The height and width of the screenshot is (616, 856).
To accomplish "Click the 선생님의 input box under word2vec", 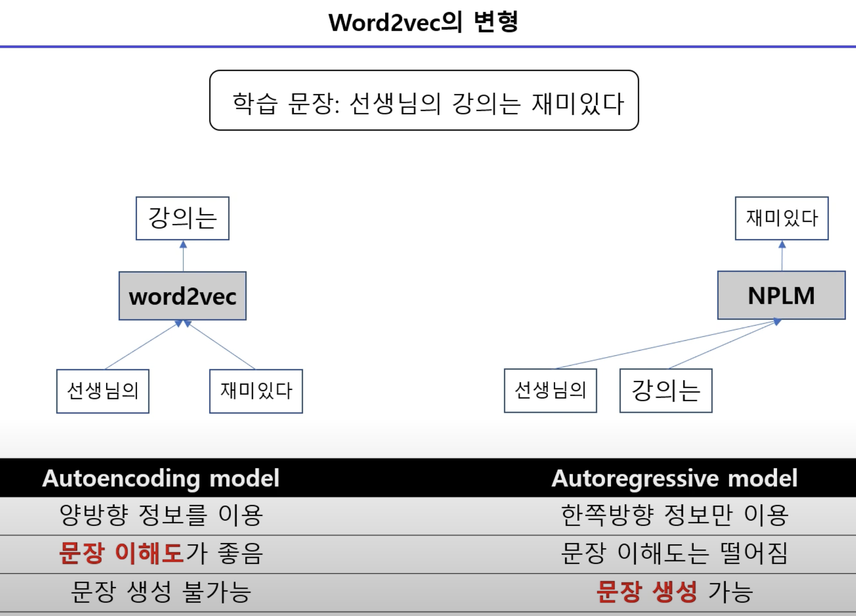I will point(103,391).
